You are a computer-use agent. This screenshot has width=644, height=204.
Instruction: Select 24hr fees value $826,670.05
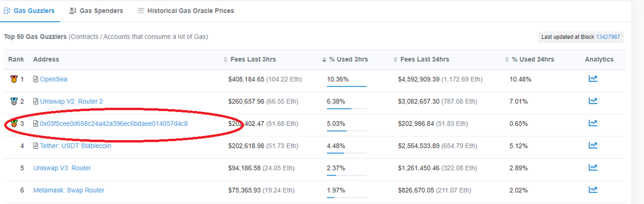click(416, 190)
